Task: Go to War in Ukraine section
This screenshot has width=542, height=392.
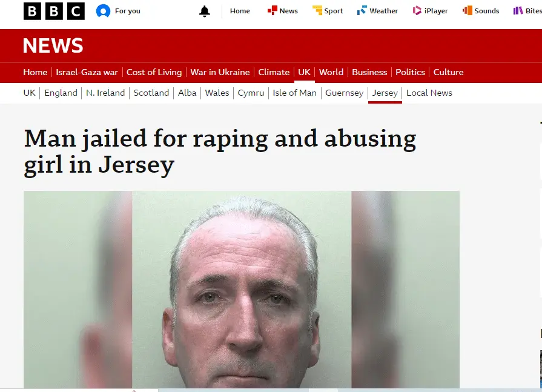Action: pyautogui.click(x=220, y=72)
